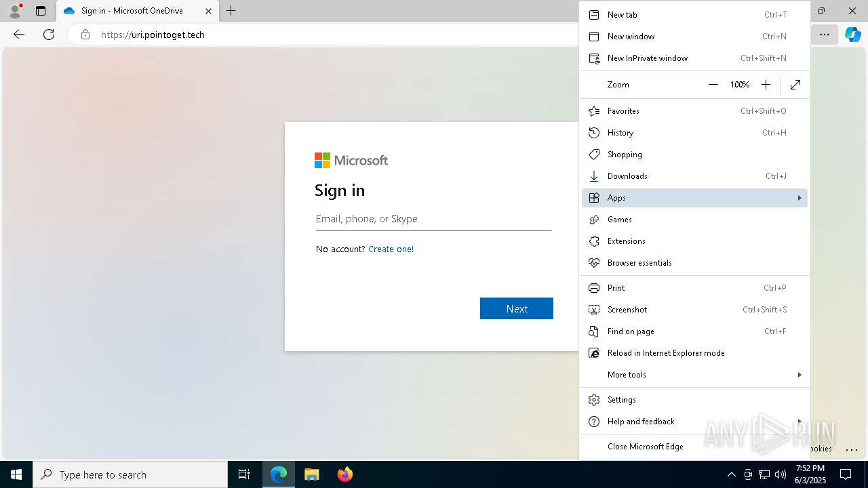Screen dimensions: 868x488
Task: Click the Shopping tag icon
Action: point(594,155)
